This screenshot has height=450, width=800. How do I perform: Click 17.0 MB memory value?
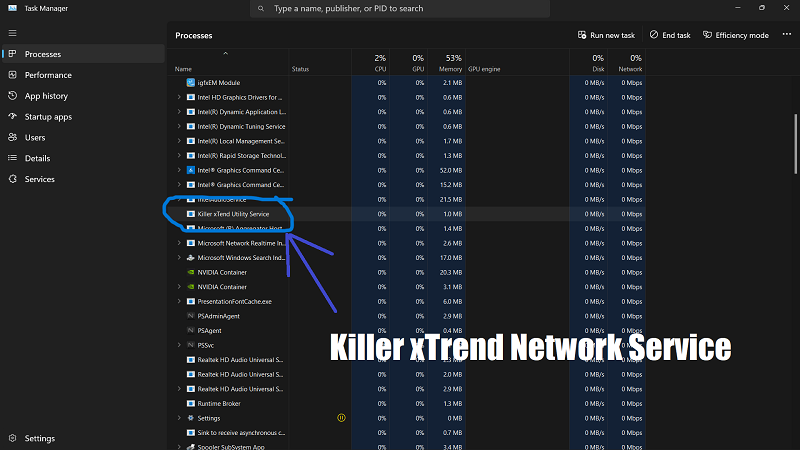[451, 258]
